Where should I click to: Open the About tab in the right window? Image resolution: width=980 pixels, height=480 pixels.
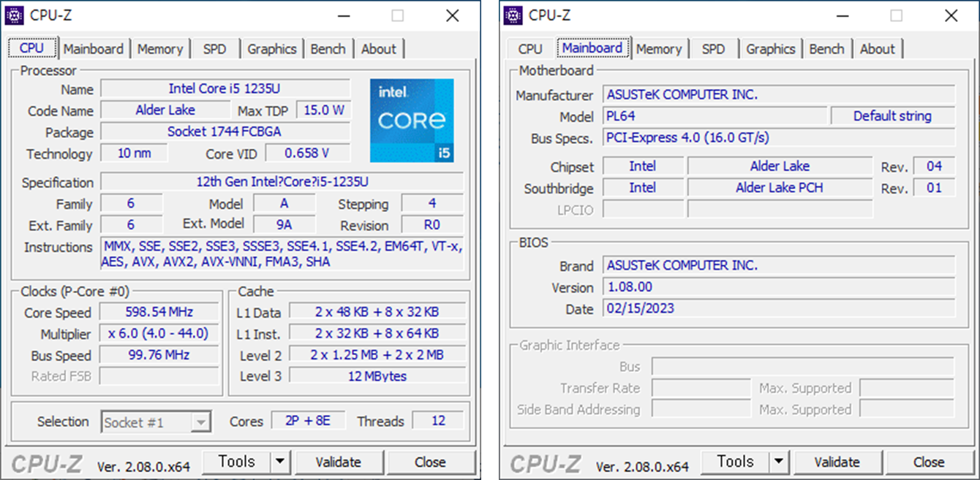[x=878, y=49]
